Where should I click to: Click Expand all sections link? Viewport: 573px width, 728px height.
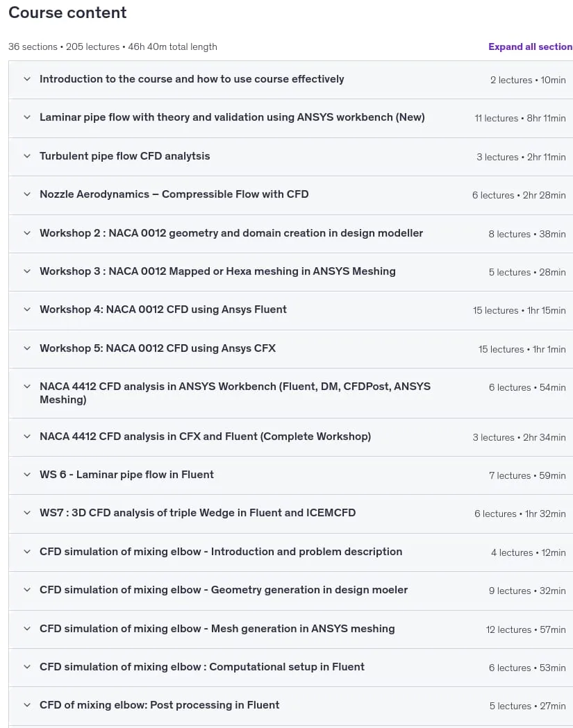[x=530, y=47]
